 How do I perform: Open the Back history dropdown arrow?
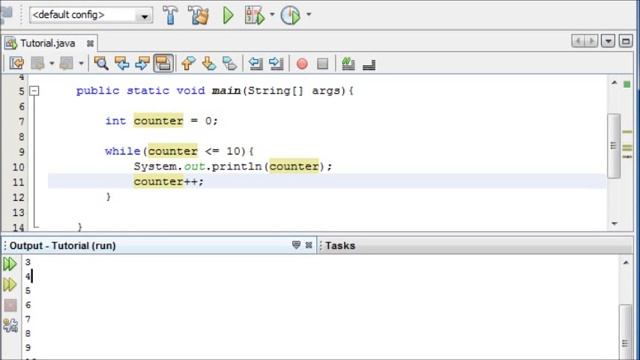[52, 63]
